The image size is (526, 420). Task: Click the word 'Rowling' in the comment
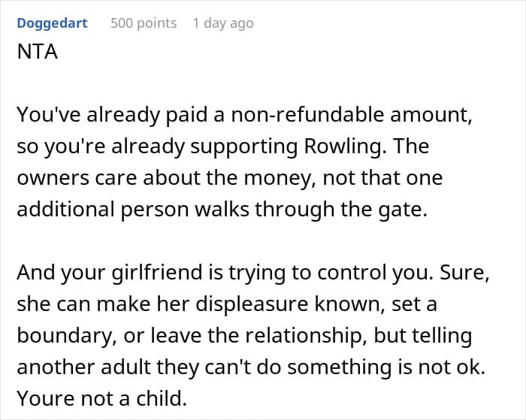(x=344, y=147)
